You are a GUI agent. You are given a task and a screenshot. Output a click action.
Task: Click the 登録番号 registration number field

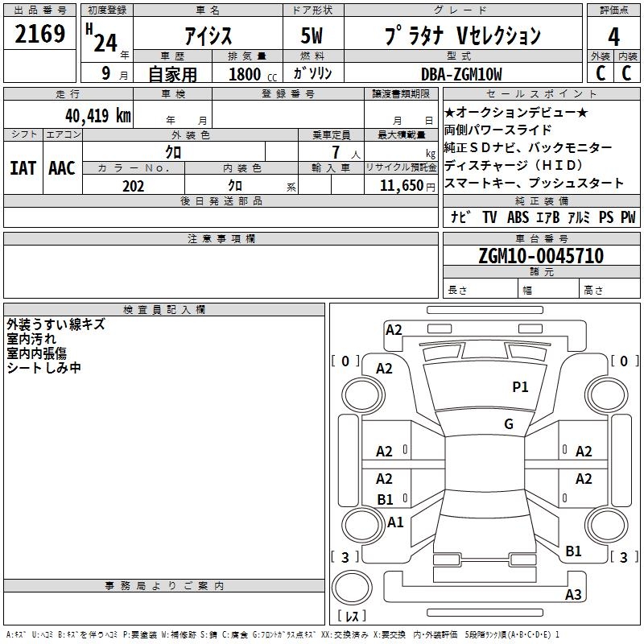click(x=288, y=114)
